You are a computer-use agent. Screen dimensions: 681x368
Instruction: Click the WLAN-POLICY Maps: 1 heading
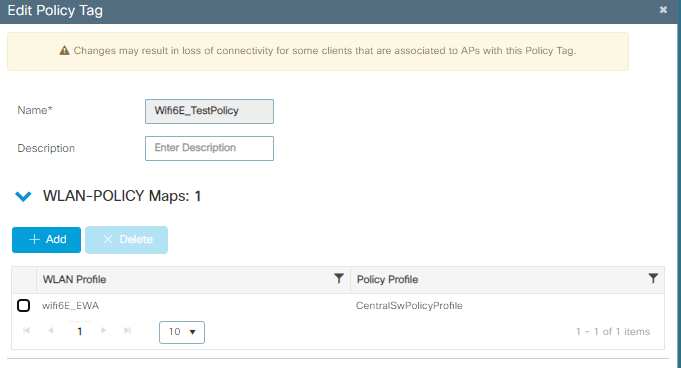122,196
